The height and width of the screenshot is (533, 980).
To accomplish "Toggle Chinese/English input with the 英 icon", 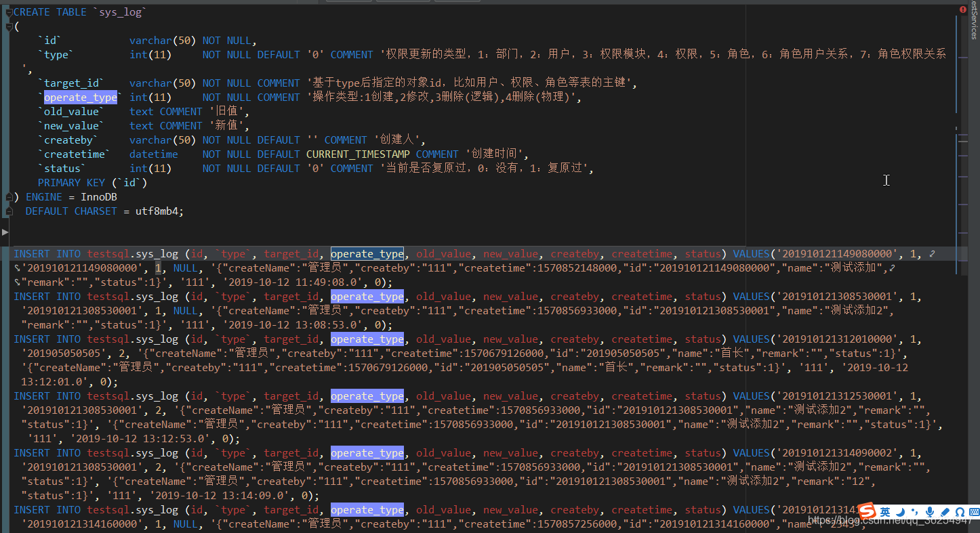I will 885,511.
